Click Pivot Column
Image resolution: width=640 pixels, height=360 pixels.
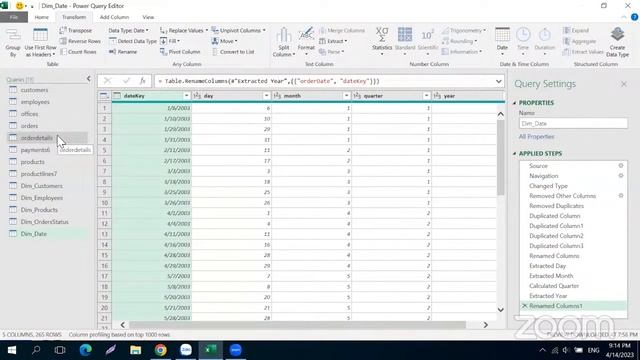click(x=180, y=52)
